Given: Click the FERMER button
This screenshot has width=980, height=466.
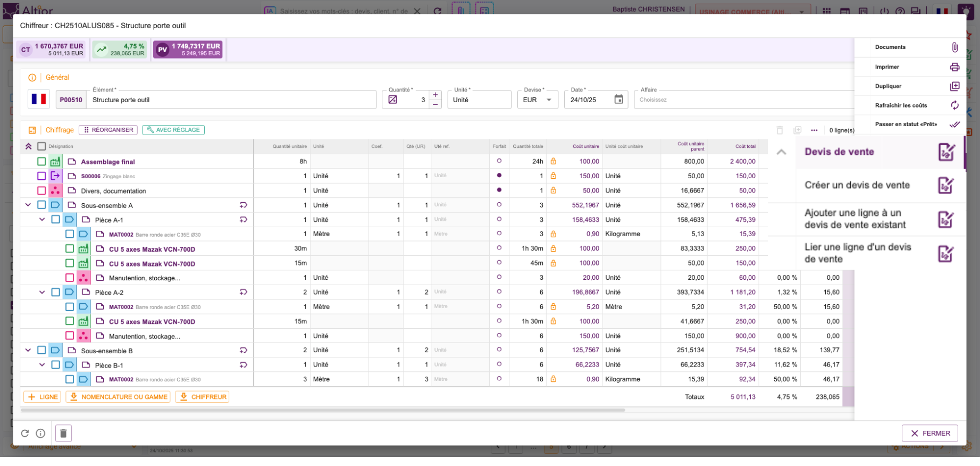Looking at the screenshot, I should click(930, 434).
